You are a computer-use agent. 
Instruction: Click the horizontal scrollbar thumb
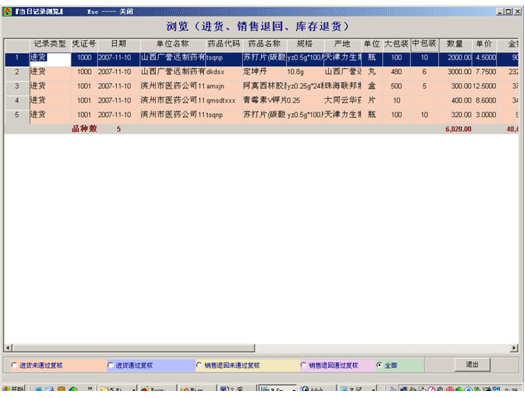[134, 348]
